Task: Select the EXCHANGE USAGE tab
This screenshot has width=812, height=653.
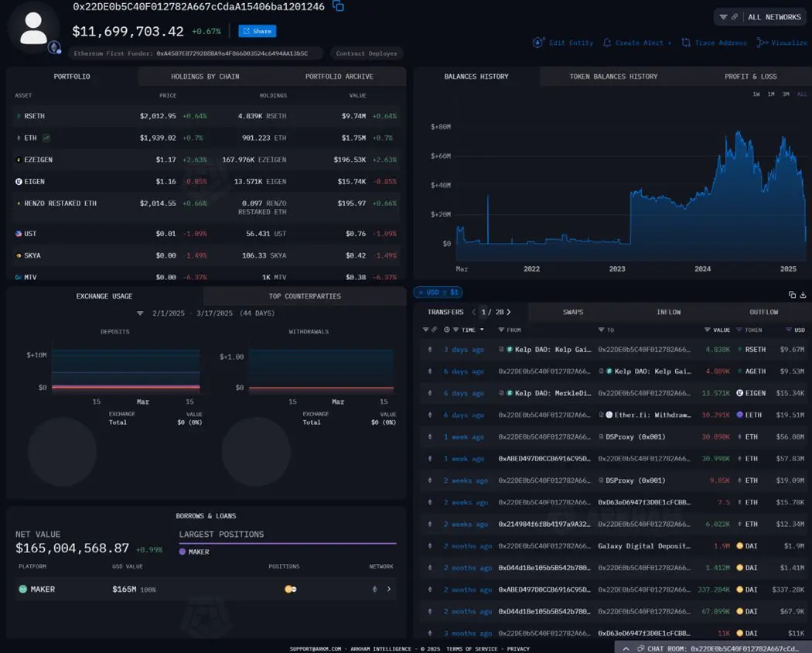Action: click(x=104, y=296)
